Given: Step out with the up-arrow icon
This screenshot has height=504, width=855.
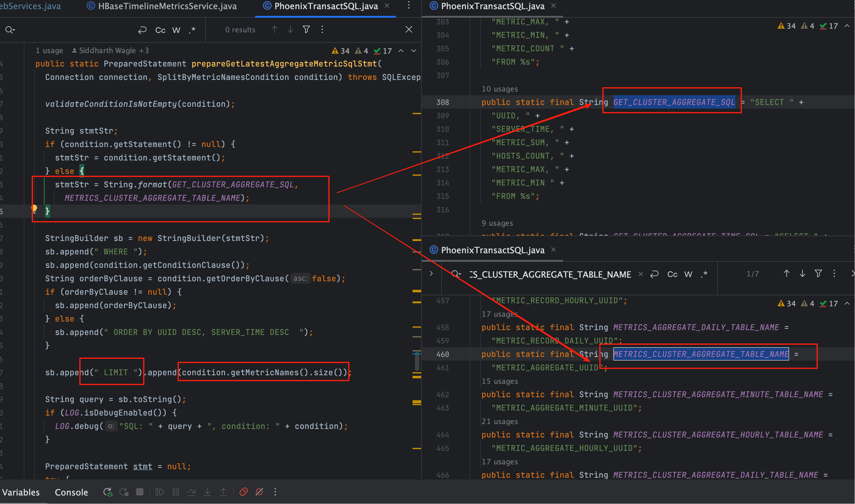Looking at the screenshot, I should [223, 492].
